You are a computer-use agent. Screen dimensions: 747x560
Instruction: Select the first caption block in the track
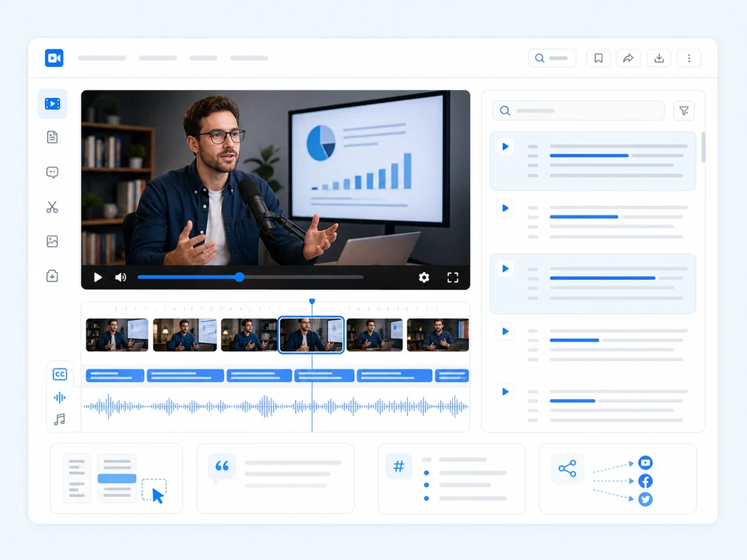pos(115,376)
